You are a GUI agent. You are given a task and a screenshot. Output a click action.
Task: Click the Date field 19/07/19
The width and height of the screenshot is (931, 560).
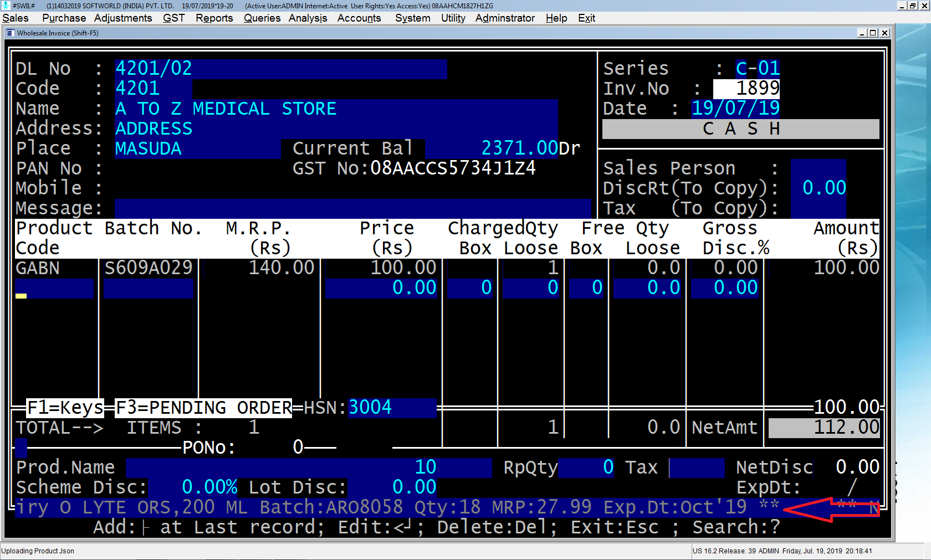[x=735, y=109]
